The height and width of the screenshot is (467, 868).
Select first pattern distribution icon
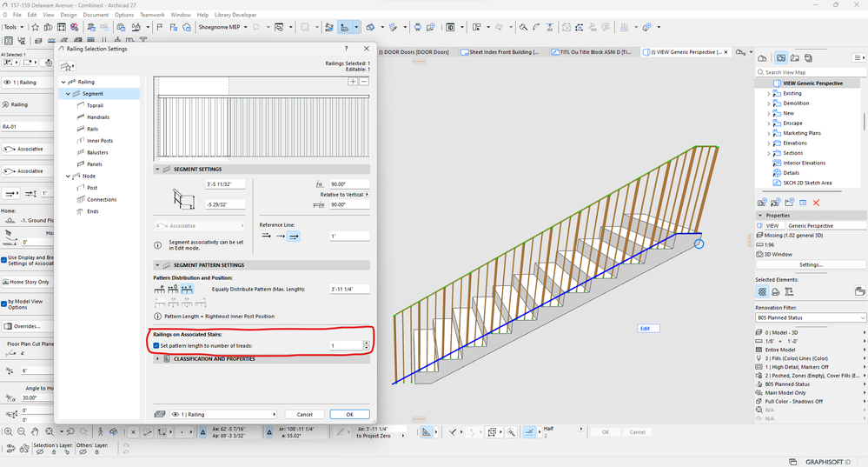(x=159, y=289)
